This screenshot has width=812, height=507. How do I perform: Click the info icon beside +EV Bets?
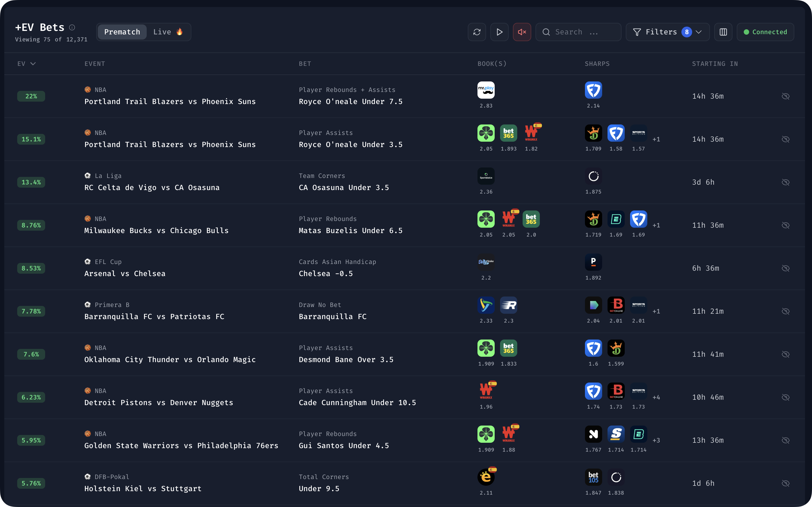(72, 27)
